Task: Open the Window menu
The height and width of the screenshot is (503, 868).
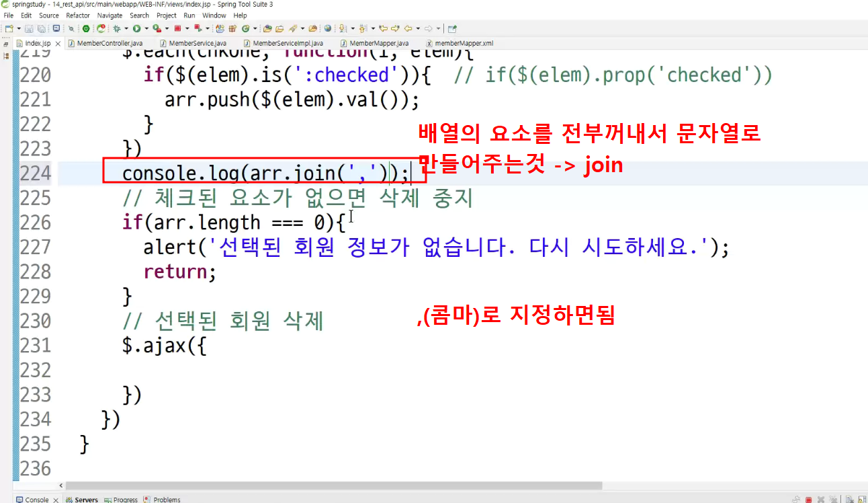Action: point(214,15)
